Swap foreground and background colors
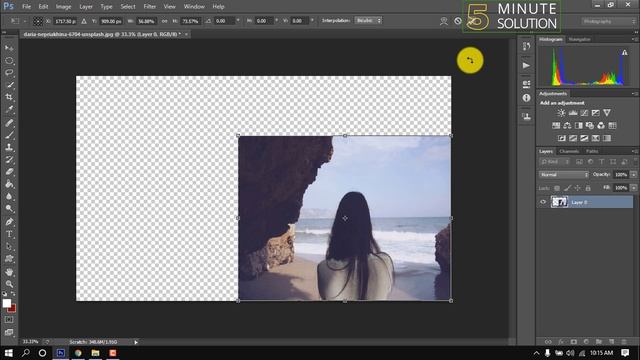 pyautogui.click(x=13, y=293)
